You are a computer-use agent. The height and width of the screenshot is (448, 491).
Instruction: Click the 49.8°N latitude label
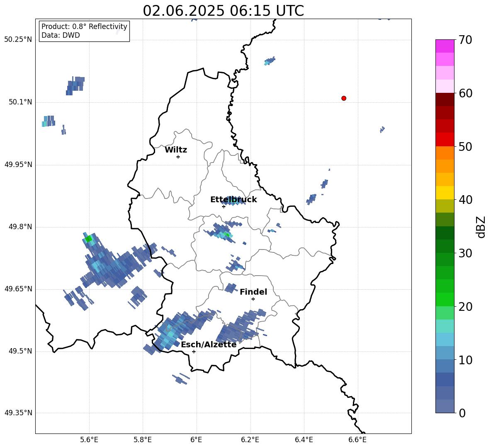point(20,227)
